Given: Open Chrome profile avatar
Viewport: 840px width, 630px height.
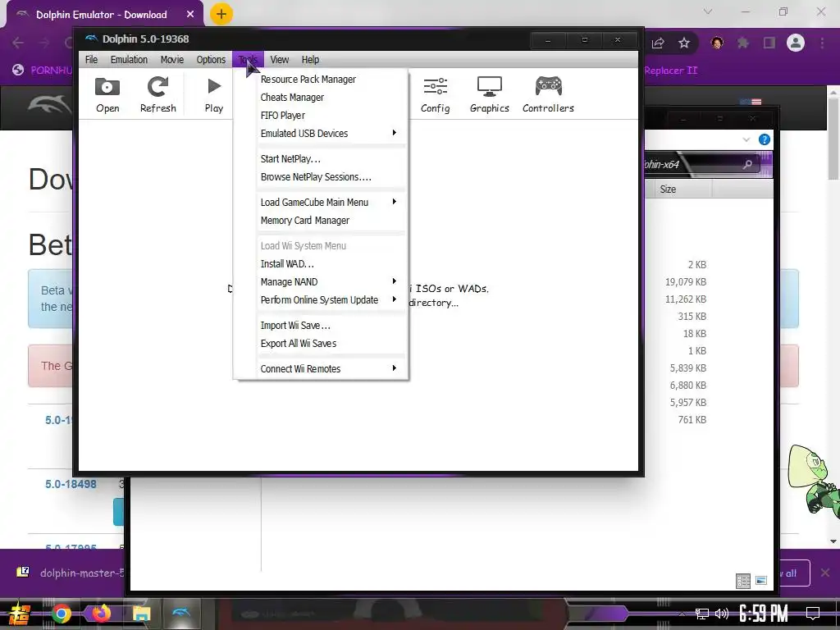Looking at the screenshot, I should coord(796,43).
